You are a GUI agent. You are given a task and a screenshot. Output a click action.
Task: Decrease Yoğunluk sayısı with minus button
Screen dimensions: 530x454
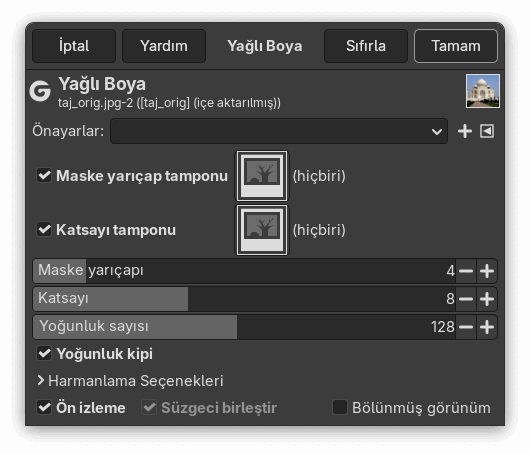pyautogui.click(x=466, y=327)
